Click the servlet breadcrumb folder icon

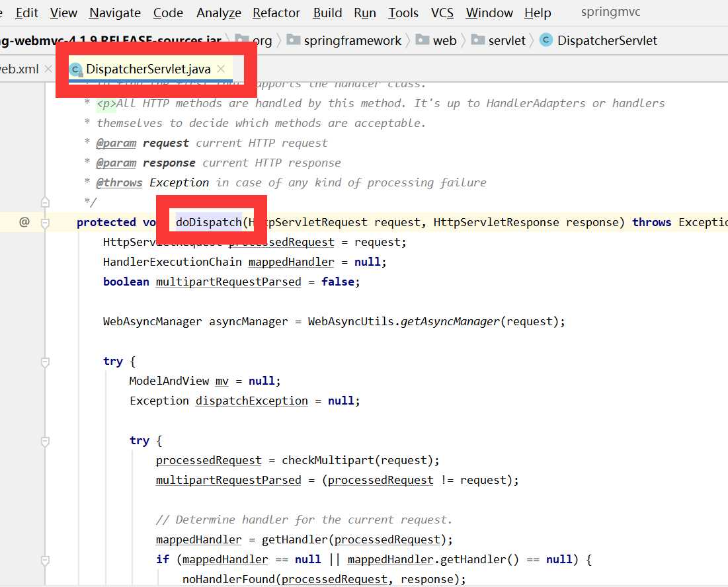point(477,40)
